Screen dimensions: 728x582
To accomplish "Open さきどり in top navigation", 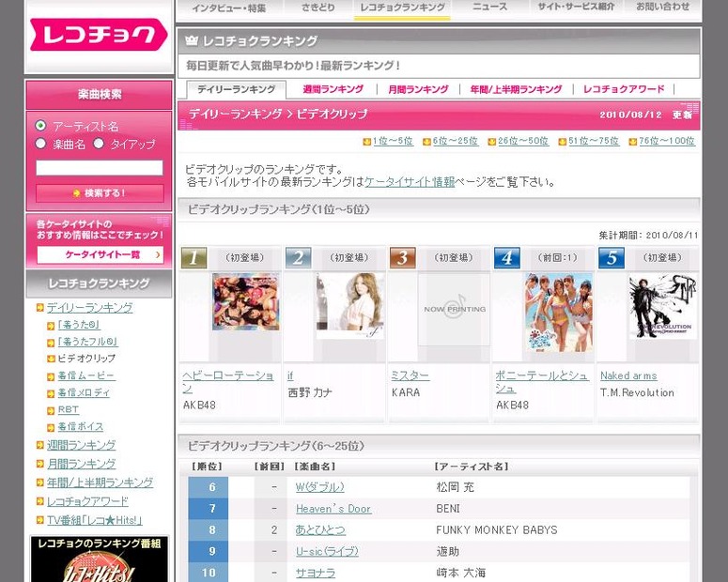I will [318, 7].
